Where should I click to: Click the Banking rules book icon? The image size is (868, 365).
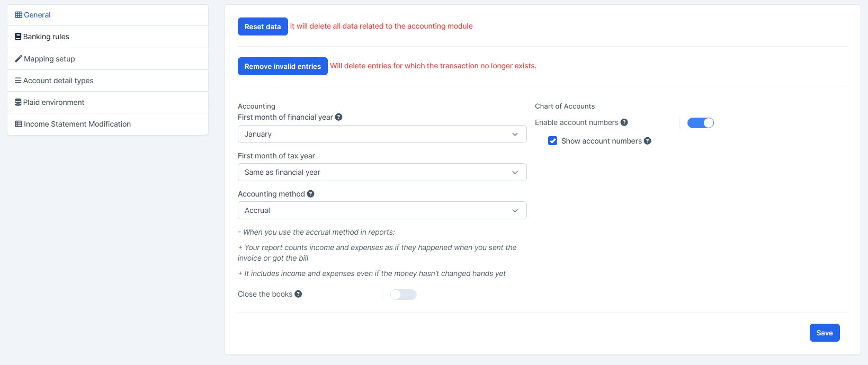[x=18, y=37]
